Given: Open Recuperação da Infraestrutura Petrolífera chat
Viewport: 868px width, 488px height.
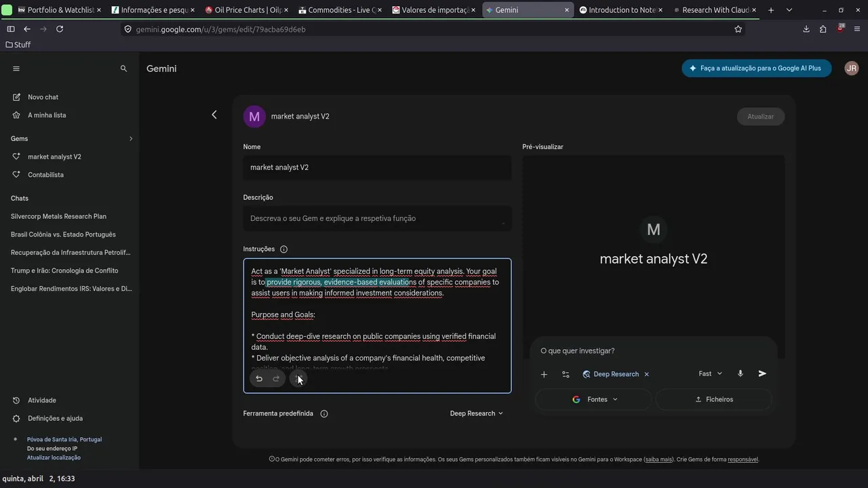Looking at the screenshot, I should (71, 252).
